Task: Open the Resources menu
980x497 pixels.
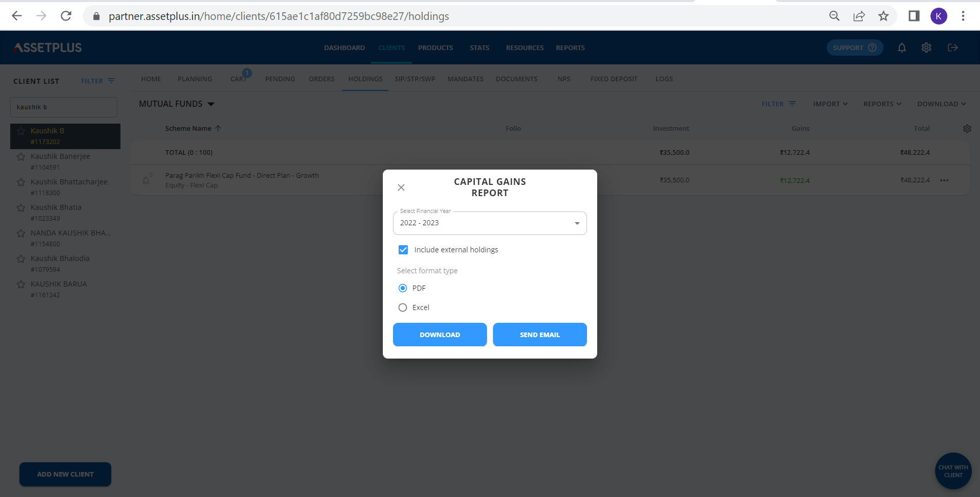Action: click(525, 48)
